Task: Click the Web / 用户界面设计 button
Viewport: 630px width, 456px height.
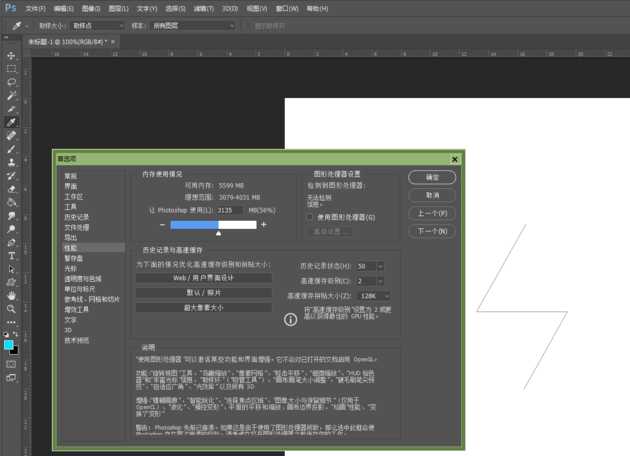Action: 203,278
